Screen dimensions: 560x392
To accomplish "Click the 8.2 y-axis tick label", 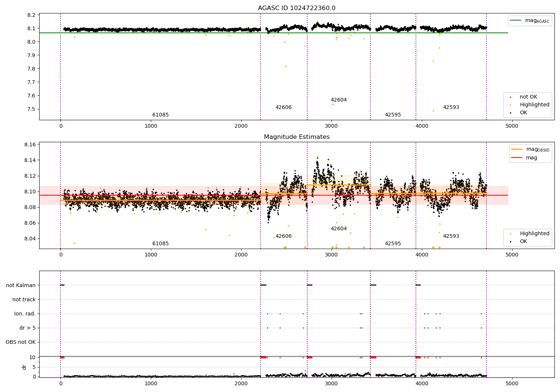I will coord(32,15).
